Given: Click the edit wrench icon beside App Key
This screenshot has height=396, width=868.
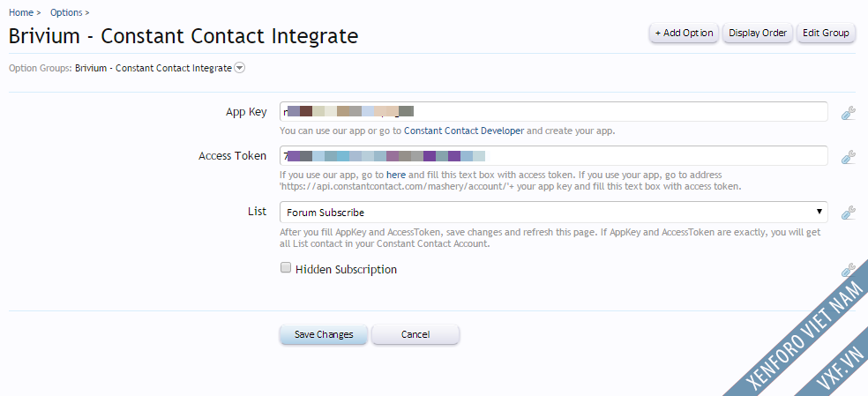Looking at the screenshot, I should click(x=848, y=113).
